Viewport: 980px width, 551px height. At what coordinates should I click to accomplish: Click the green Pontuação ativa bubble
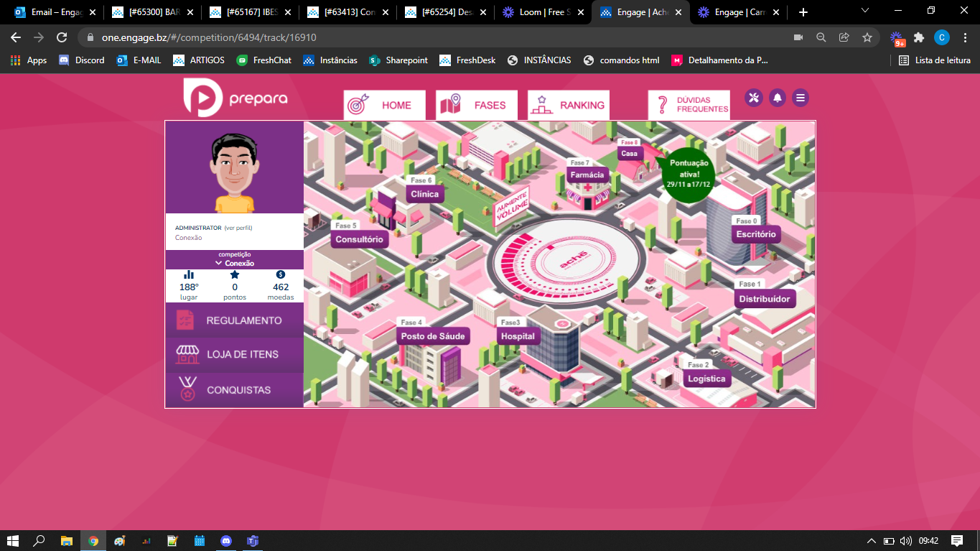[689, 174]
